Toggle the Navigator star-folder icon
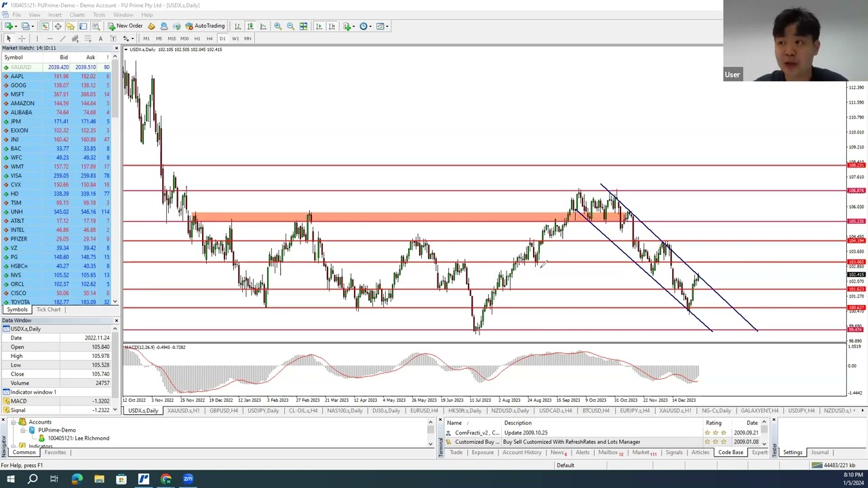This screenshot has width=868, height=488. point(70,26)
